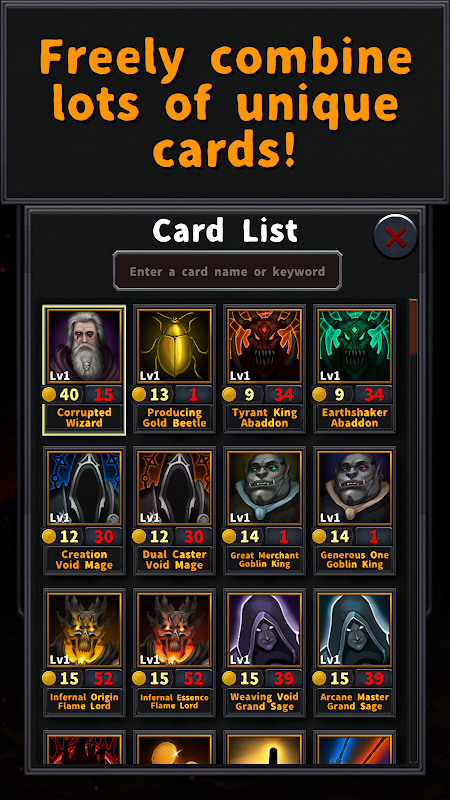The height and width of the screenshot is (800, 450).
Task: Select the Corrupted Wizard card portrait
Action: pos(84,346)
